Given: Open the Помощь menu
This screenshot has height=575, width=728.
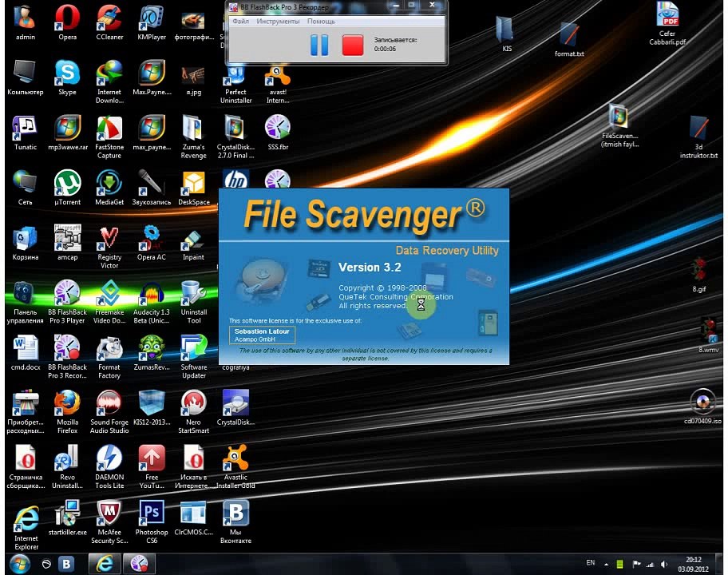Looking at the screenshot, I should (x=321, y=22).
